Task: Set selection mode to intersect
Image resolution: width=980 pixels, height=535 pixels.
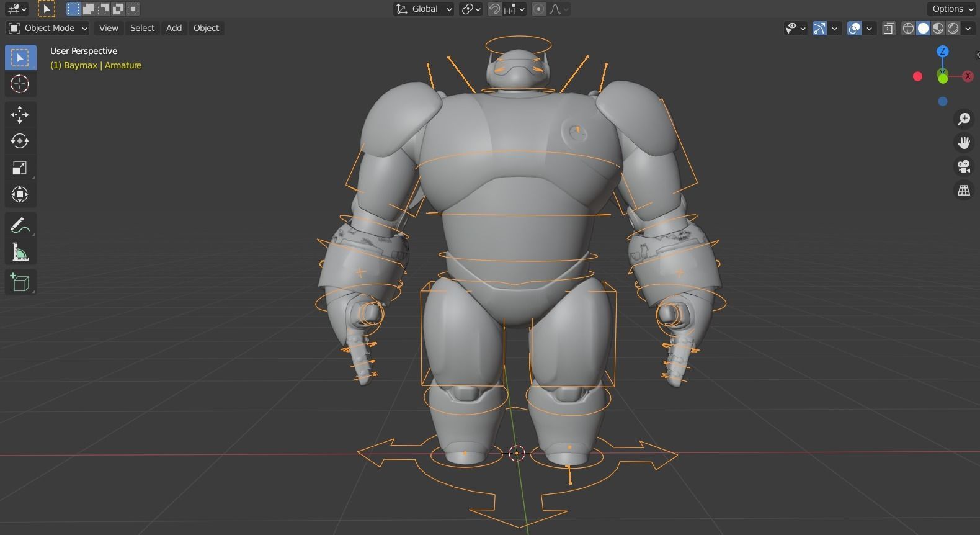Action: click(133, 9)
